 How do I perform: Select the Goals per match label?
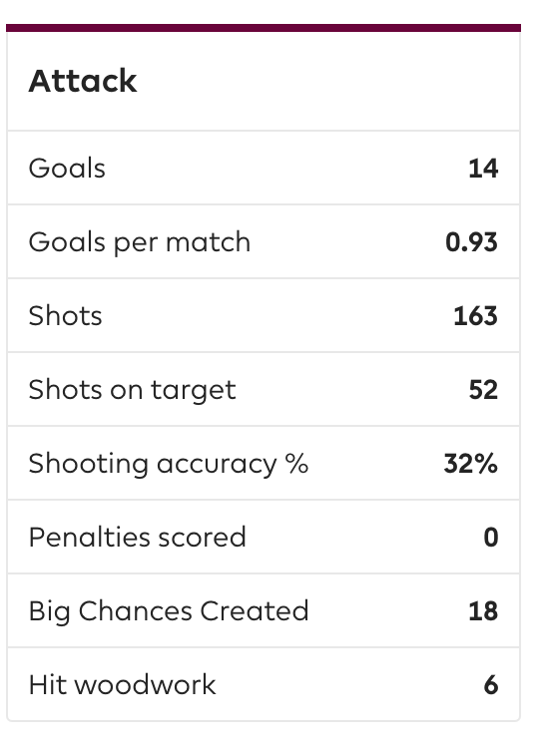click(x=140, y=242)
